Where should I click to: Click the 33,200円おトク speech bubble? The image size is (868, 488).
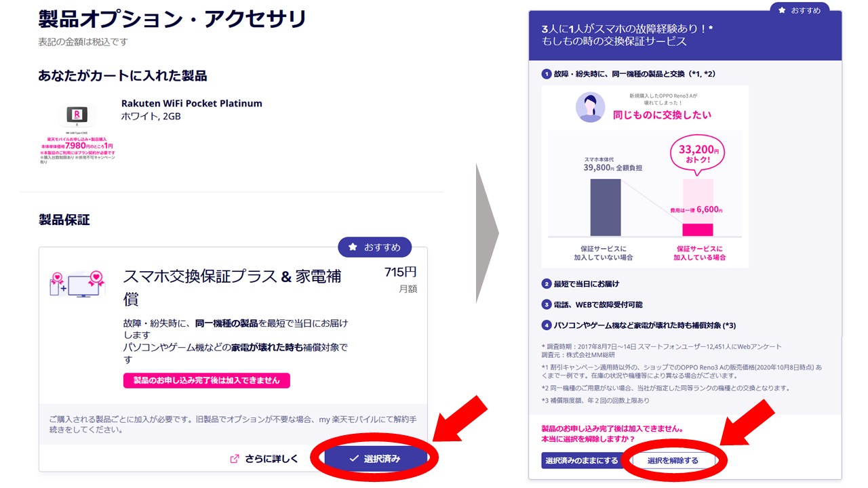[697, 155]
